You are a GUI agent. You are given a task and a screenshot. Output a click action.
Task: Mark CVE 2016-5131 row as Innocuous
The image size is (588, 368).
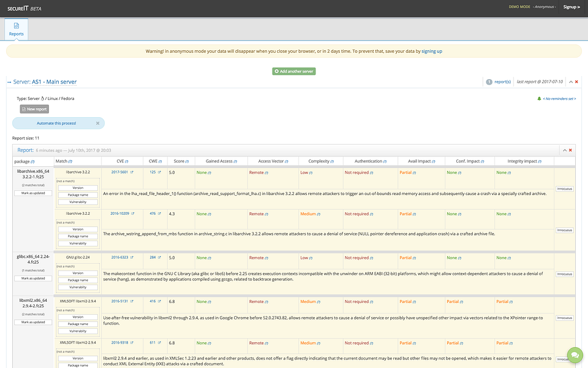point(564,318)
